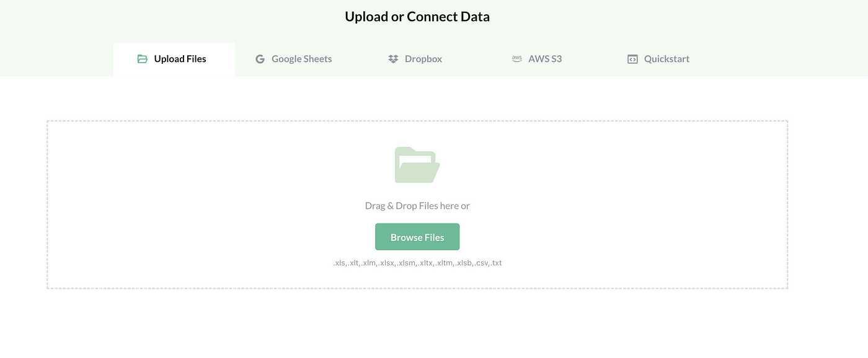Go to the AWS S3 tab

click(537, 59)
